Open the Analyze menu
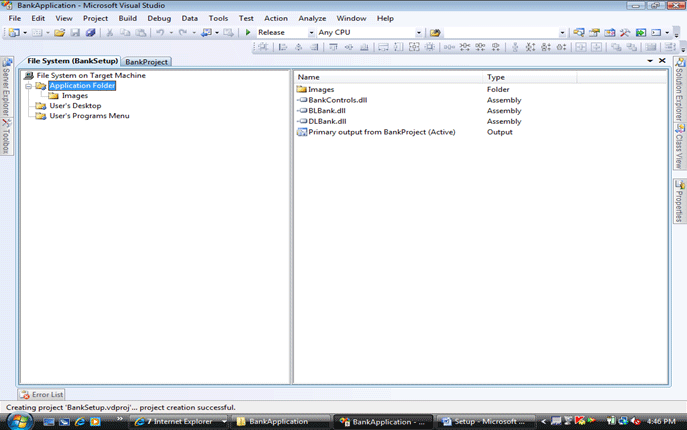 pyautogui.click(x=312, y=18)
